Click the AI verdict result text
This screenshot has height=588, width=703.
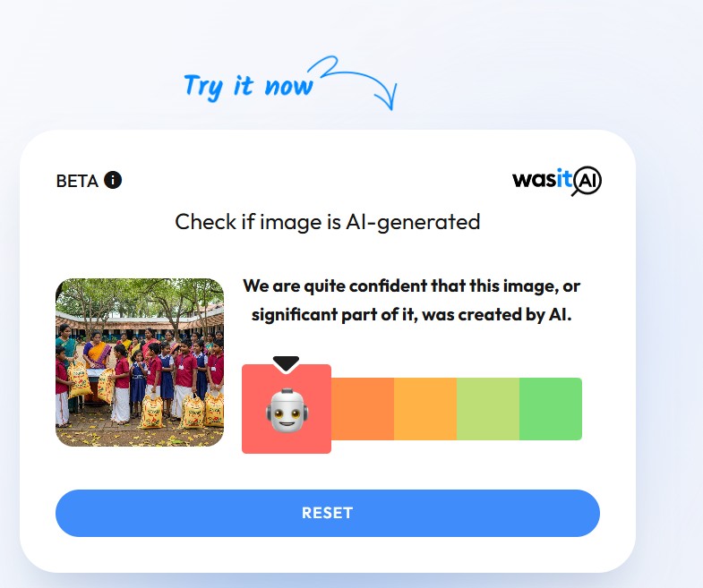(412, 300)
